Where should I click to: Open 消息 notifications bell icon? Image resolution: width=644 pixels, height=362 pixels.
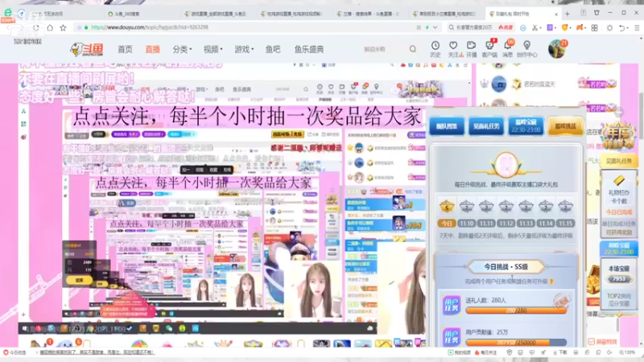point(508,49)
